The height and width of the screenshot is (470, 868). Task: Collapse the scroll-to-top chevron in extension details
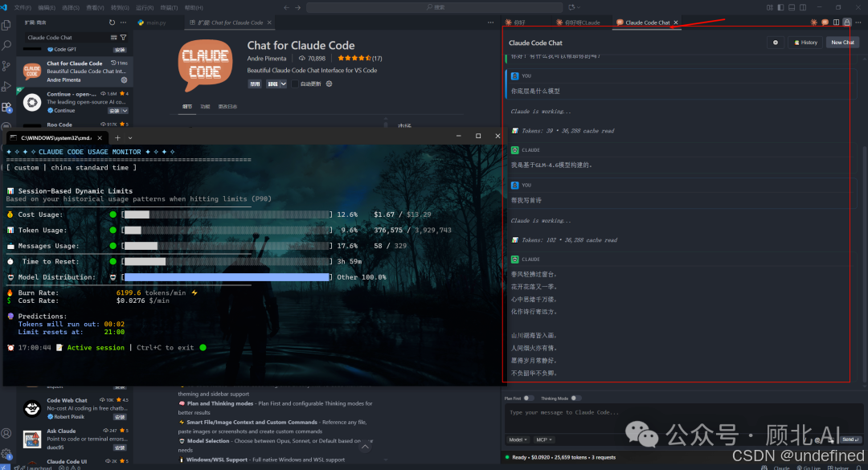(365, 446)
